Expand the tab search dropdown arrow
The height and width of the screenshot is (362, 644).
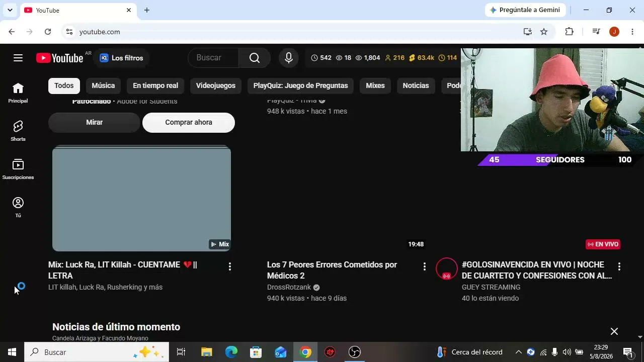pos(10,10)
